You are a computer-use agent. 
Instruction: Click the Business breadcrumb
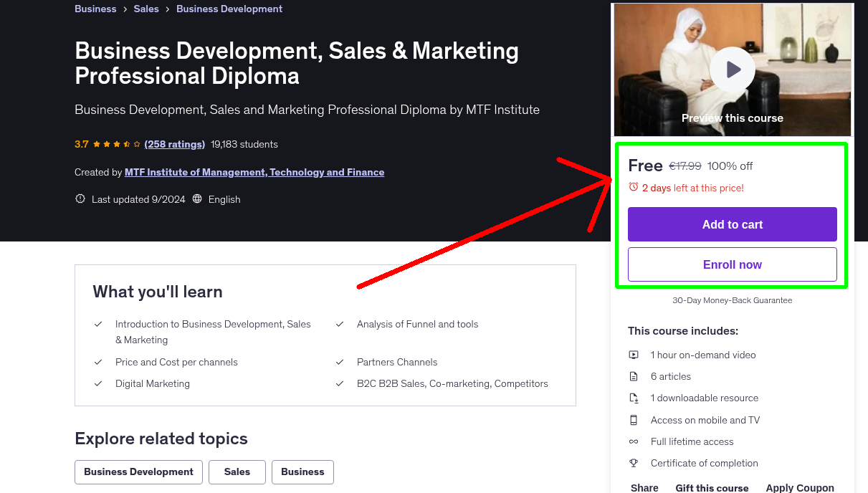(95, 9)
